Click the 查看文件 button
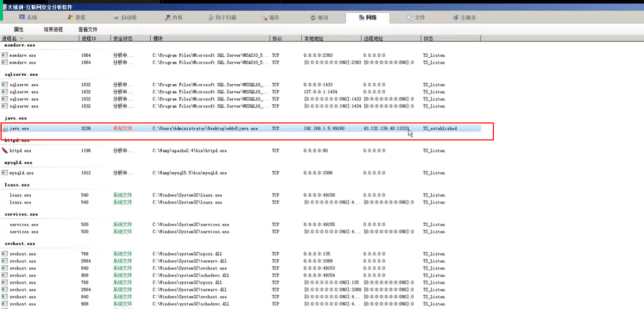 (x=88, y=30)
